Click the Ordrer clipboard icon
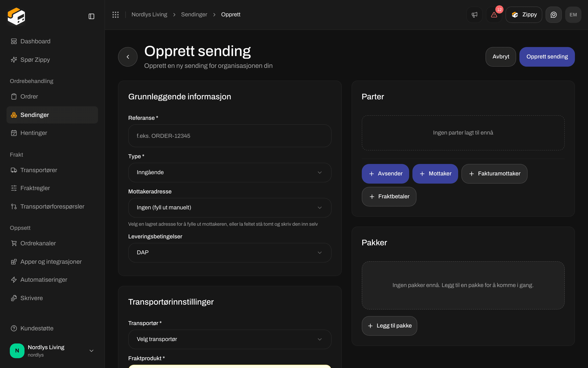Screen dimensions: 588x368 14,97
